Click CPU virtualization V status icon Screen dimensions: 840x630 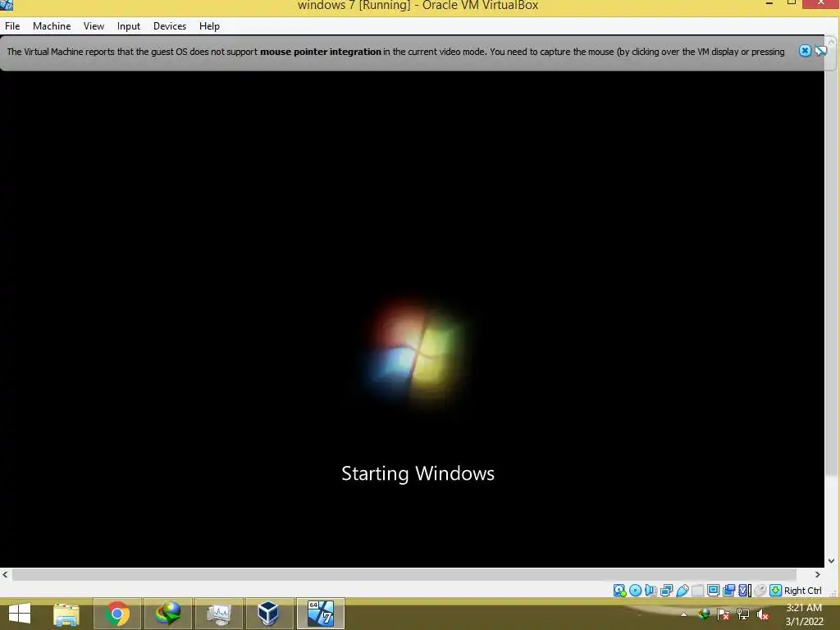pyautogui.click(x=745, y=591)
